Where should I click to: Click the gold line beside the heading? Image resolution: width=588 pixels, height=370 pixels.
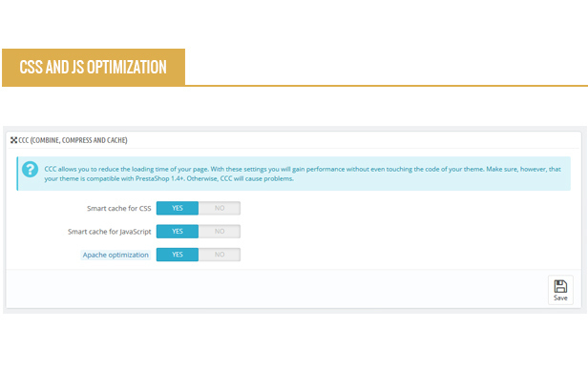387,86
